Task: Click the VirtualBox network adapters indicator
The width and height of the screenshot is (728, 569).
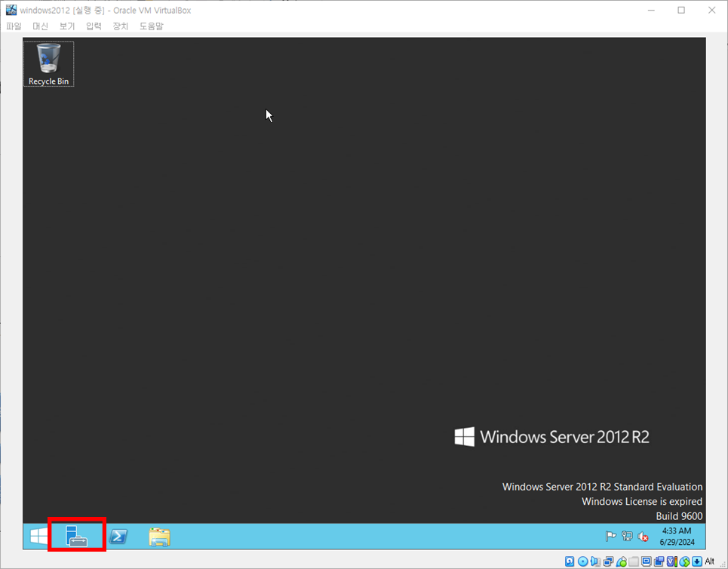Action: 608,561
